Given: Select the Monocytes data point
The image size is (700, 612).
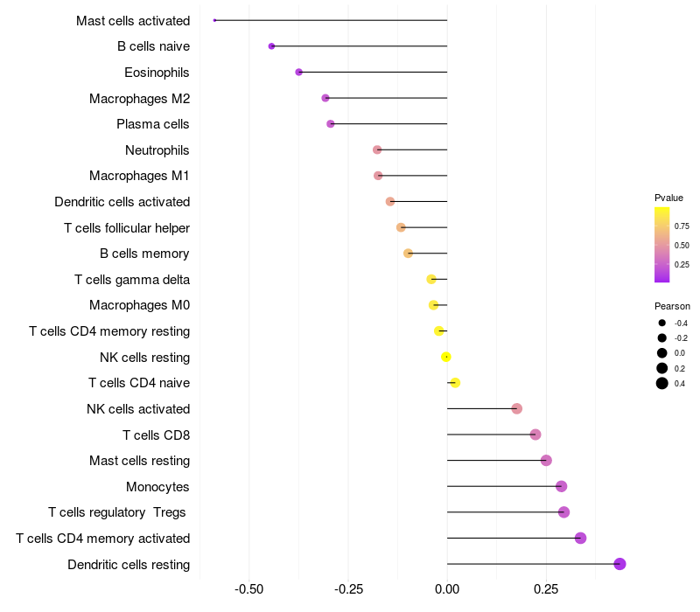Looking at the screenshot, I should 561,486.
